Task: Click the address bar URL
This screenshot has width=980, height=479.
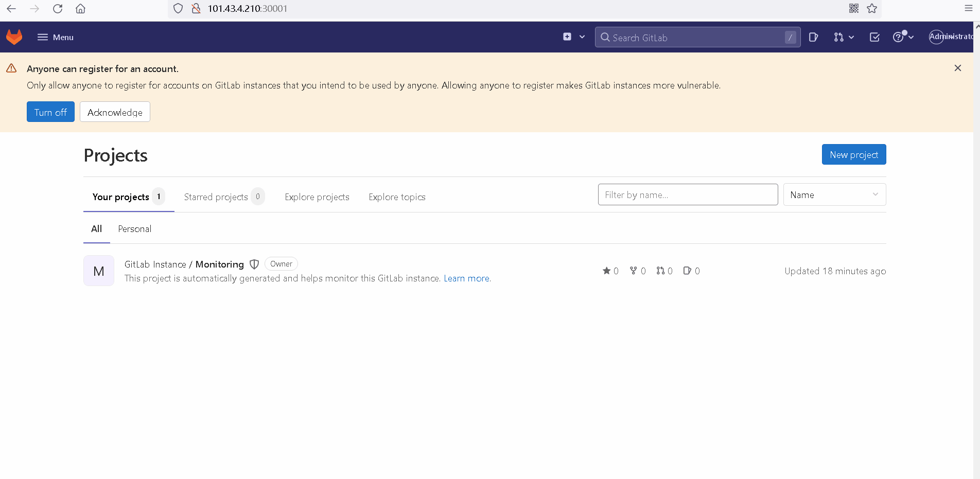Action: click(x=248, y=8)
